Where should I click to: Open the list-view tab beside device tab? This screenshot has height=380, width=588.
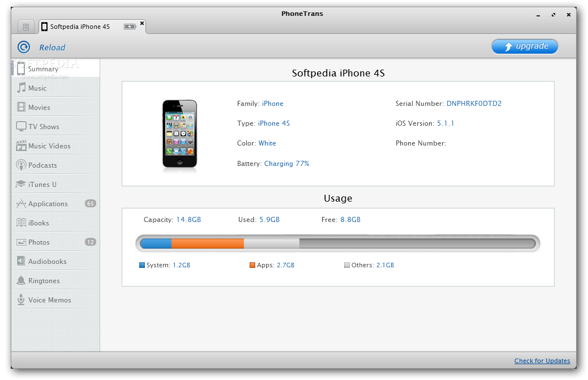(x=26, y=27)
